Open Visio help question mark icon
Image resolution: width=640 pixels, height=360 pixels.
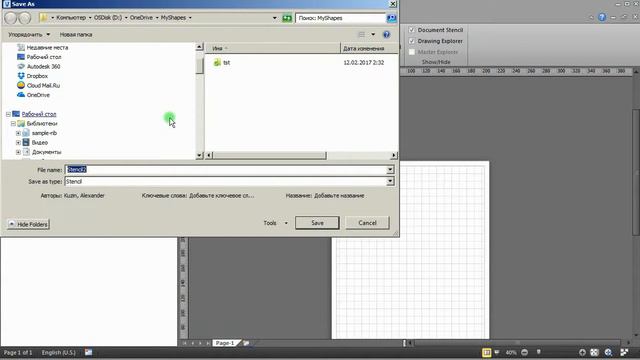[602, 17]
